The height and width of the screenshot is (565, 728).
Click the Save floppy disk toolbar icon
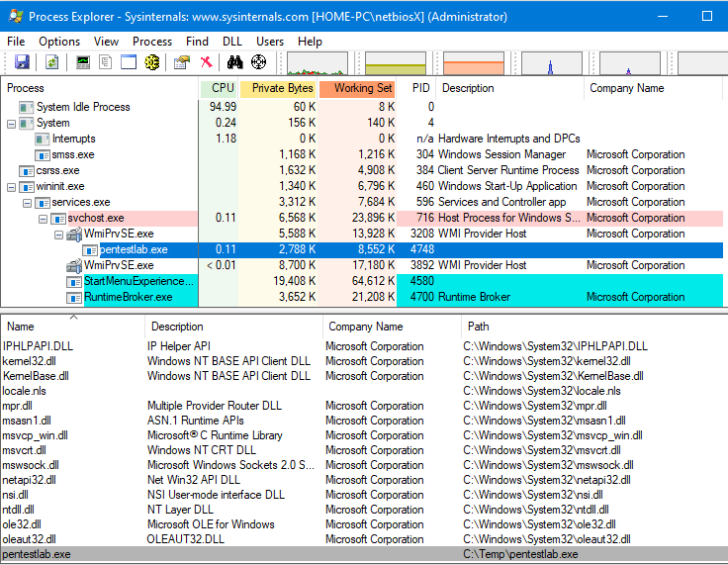22,62
